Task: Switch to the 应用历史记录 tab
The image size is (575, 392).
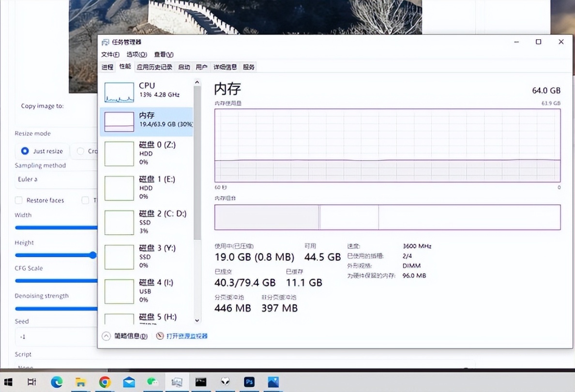Action: tap(154, 67)
